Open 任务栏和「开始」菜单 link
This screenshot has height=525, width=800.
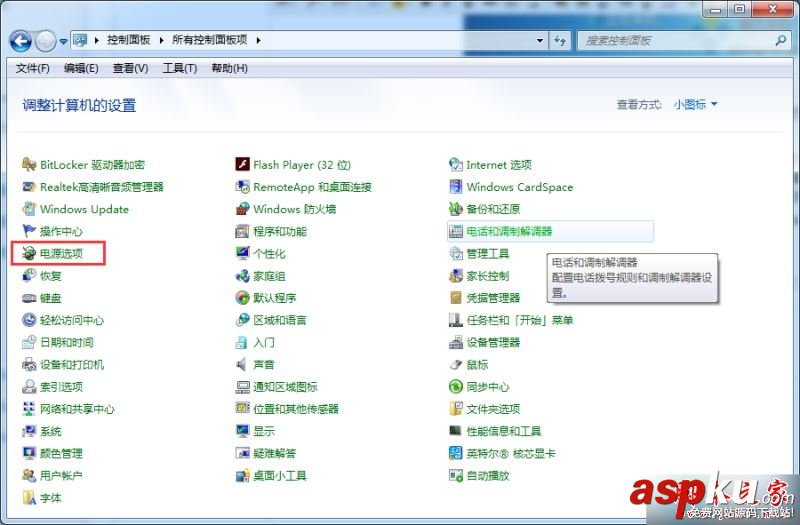(520, 320)
